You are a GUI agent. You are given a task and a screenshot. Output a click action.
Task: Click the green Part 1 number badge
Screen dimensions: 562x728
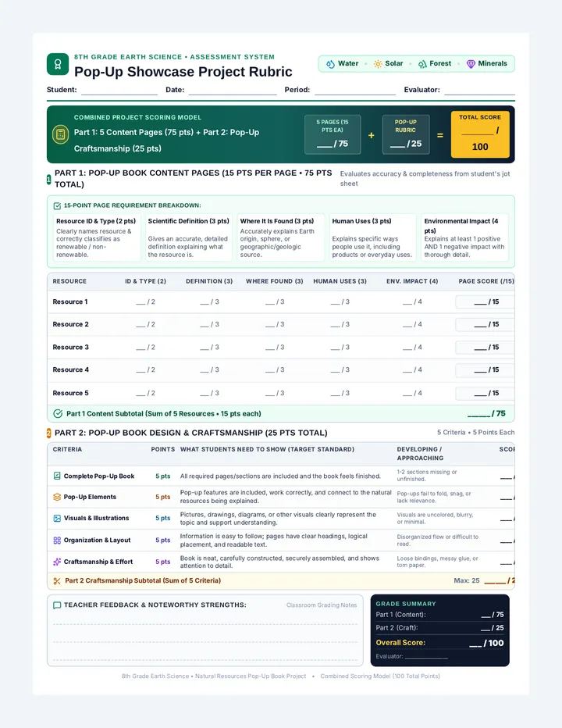(48, 179)
